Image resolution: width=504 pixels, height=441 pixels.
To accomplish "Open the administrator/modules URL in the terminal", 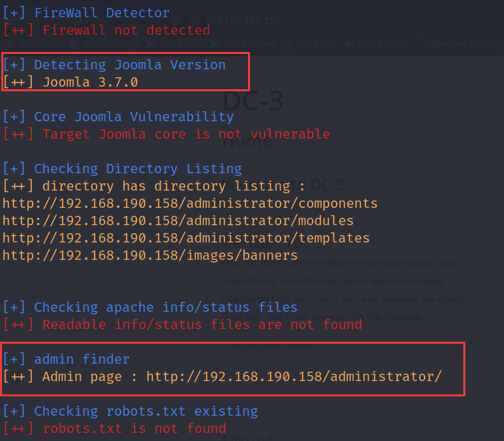I will pyautogui.click(x=178, y=220).
